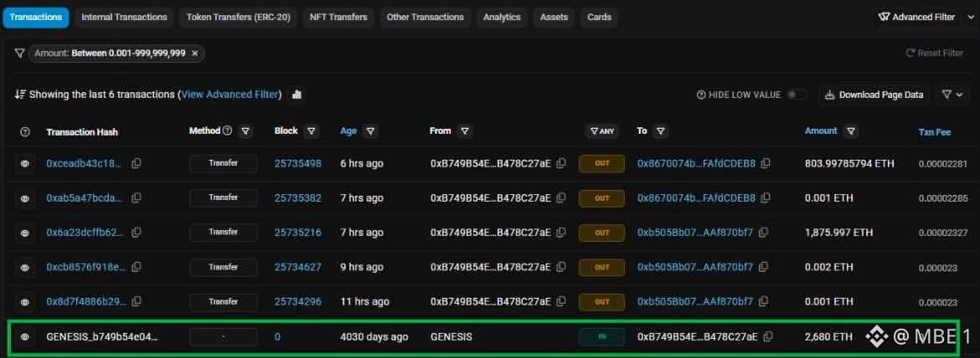980x358 pixels.
Task: Click the Transfer method badge for block 25735498
Action: tap(223, 163)
